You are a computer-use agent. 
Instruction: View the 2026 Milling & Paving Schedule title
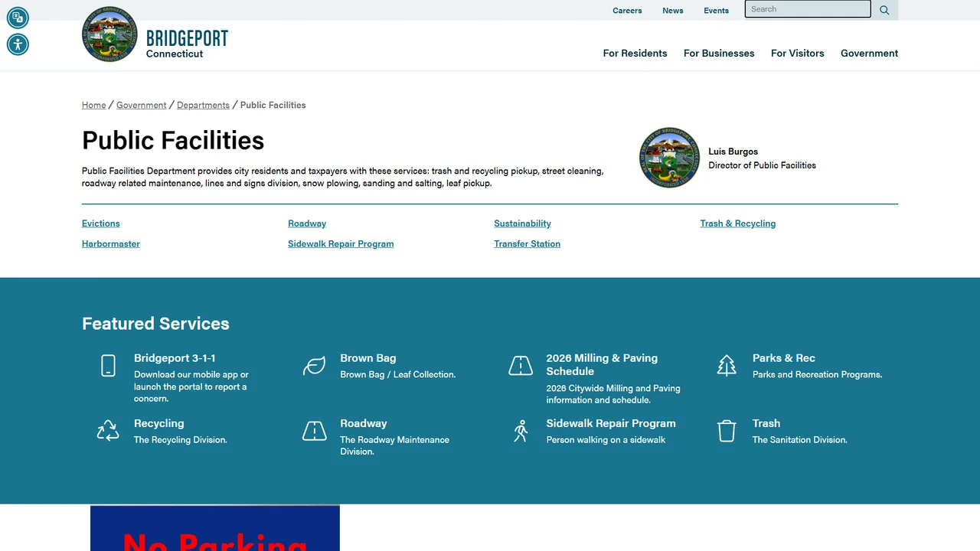pos(602,364)
